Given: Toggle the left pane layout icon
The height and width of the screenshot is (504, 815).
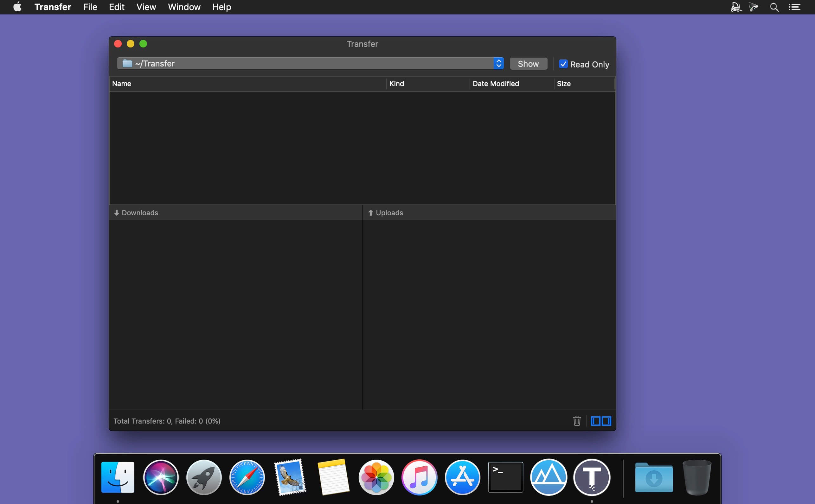Looking at the screenshot, I should [595, 421].
